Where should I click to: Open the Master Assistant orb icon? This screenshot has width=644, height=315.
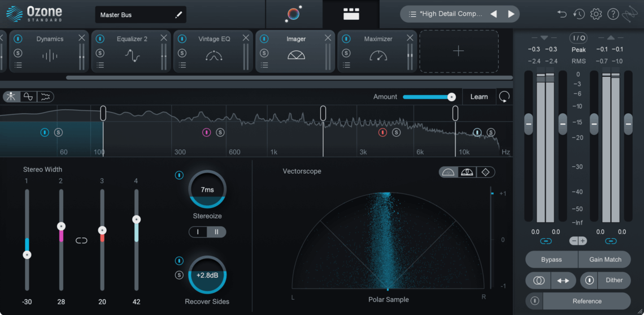[x=293, y=14]
